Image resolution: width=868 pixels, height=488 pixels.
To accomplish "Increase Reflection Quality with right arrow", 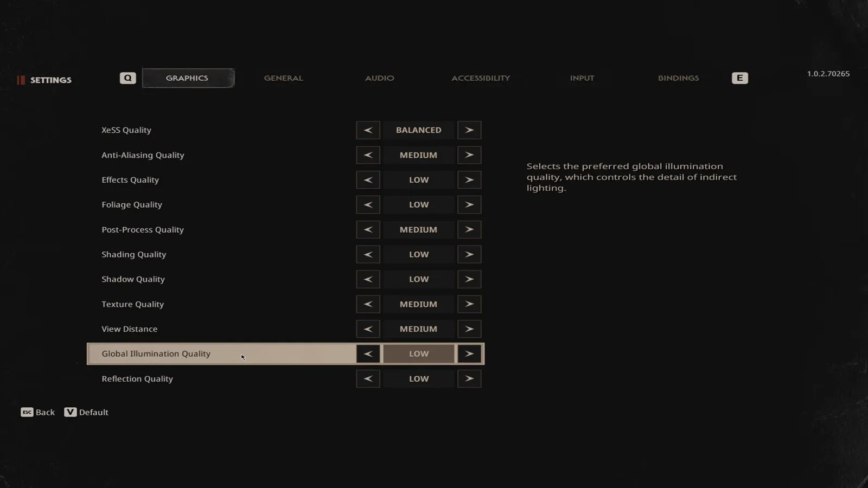I will tap(469, 379).
